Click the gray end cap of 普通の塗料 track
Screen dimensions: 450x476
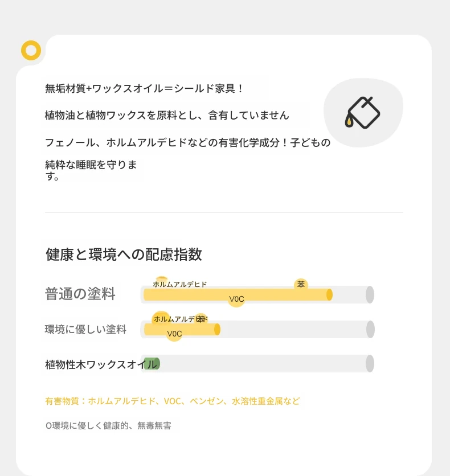point(370,294)
